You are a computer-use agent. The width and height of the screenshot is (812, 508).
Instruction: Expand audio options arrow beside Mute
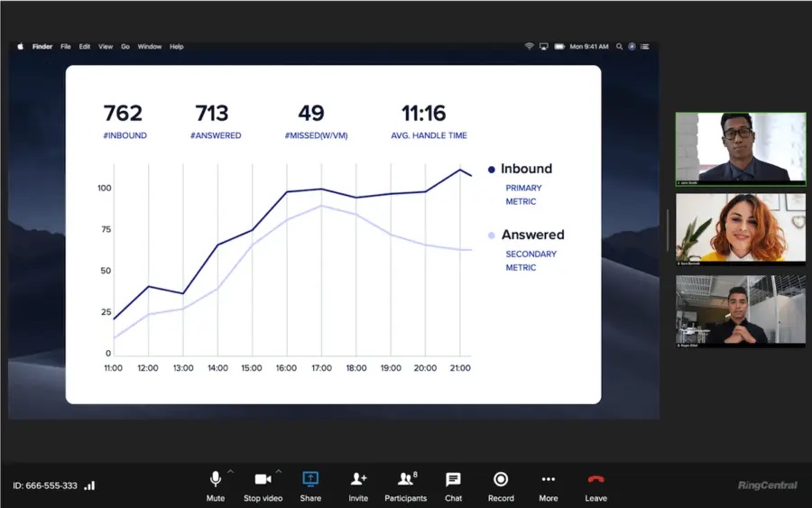coord(230,472)
